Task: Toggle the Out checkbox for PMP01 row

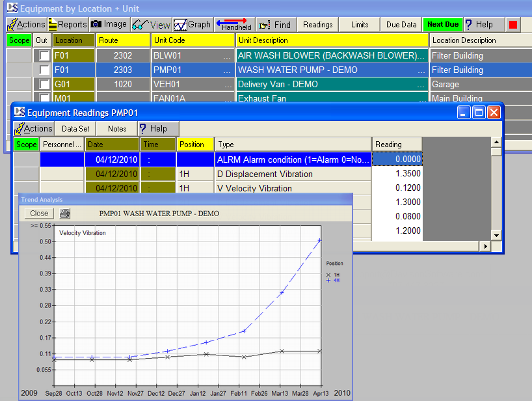Action: 44,70
